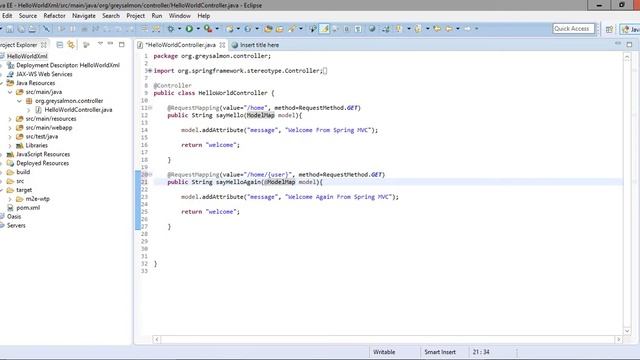Click the Servers project icon
640x360 pixels.
[2, 225]
